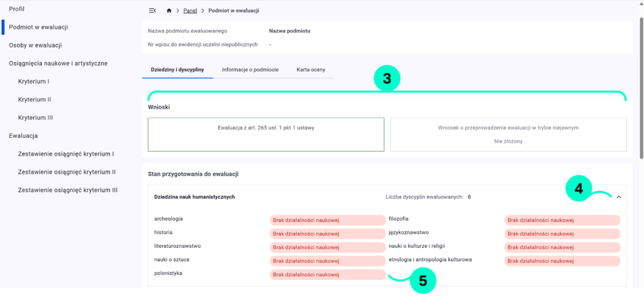The width and height of the screenshot is (644, 300).
Task: Select the Dziedziny i dyscypliny tab
Action: tap(177, 69)
